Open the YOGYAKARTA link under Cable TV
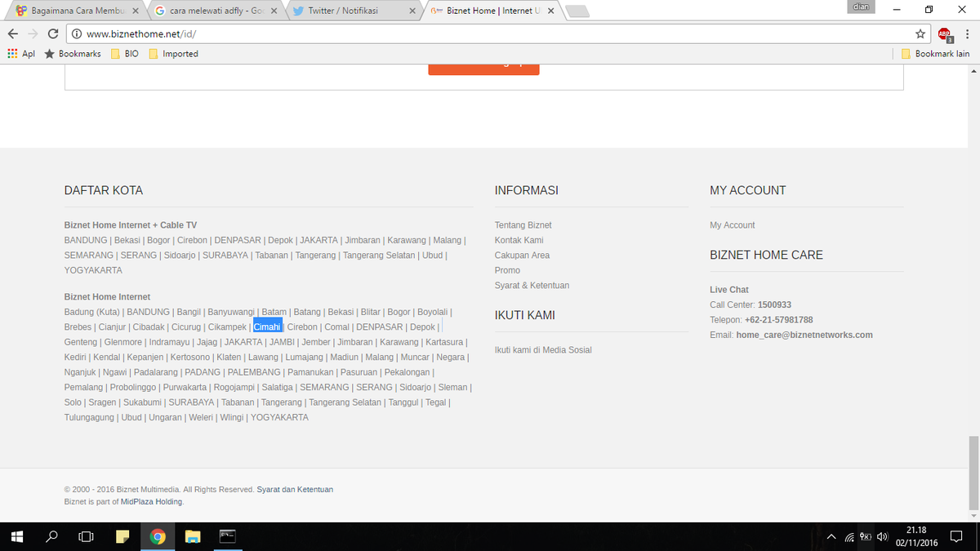Viewport: 980px width, 551px height. coord(93,270)
